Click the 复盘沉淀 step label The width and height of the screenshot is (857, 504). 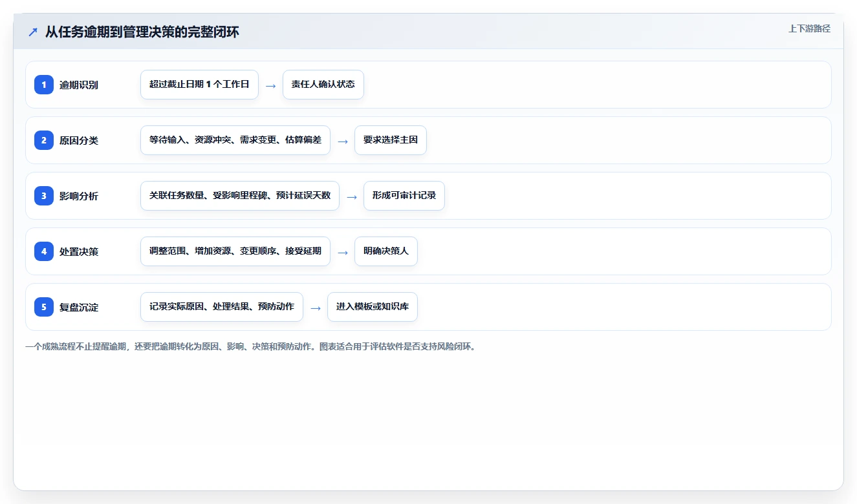[x=79, y=307]
